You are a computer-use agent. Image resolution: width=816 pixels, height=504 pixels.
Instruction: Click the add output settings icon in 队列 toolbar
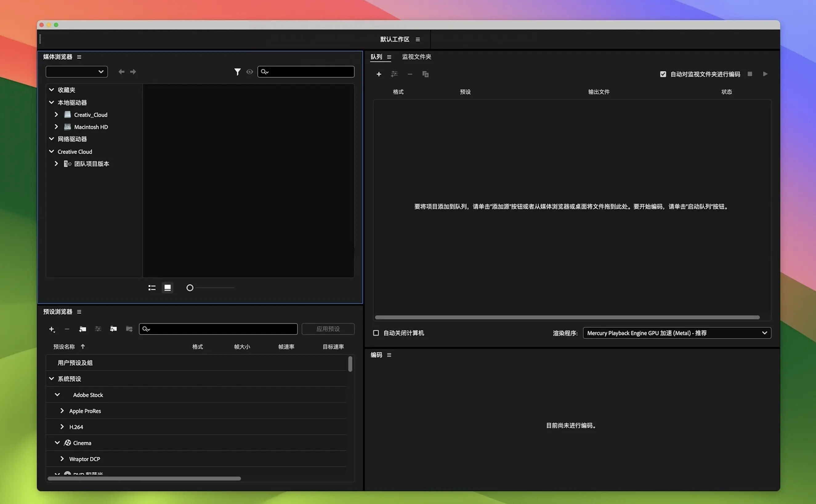(x=394, y=74)
